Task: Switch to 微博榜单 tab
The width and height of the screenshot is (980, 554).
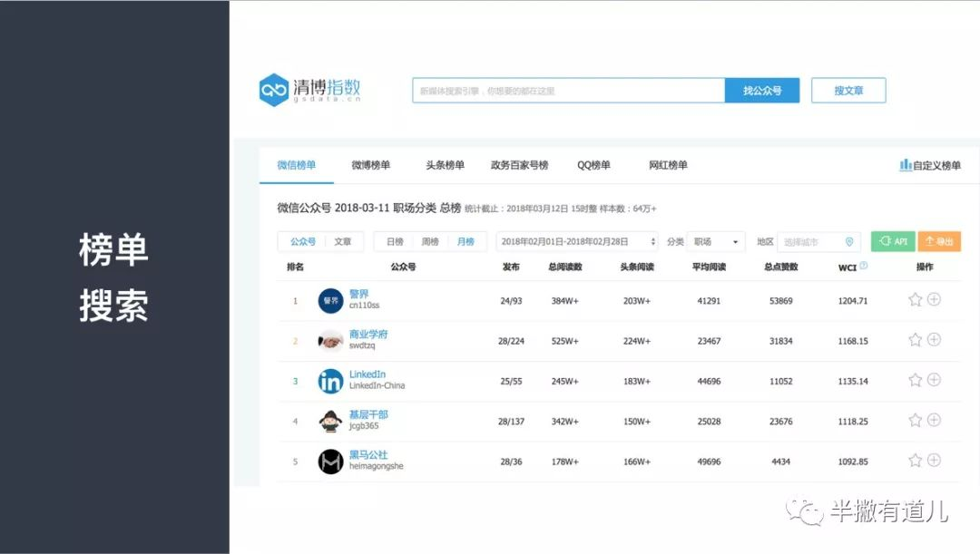Action: coord(371,165)
